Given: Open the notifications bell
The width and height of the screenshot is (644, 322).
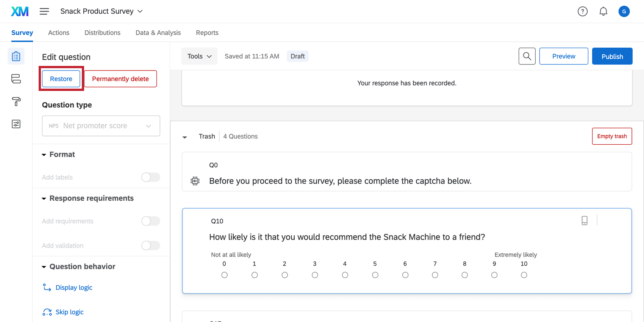Looking at the screenshot, I should coord(603,11).
